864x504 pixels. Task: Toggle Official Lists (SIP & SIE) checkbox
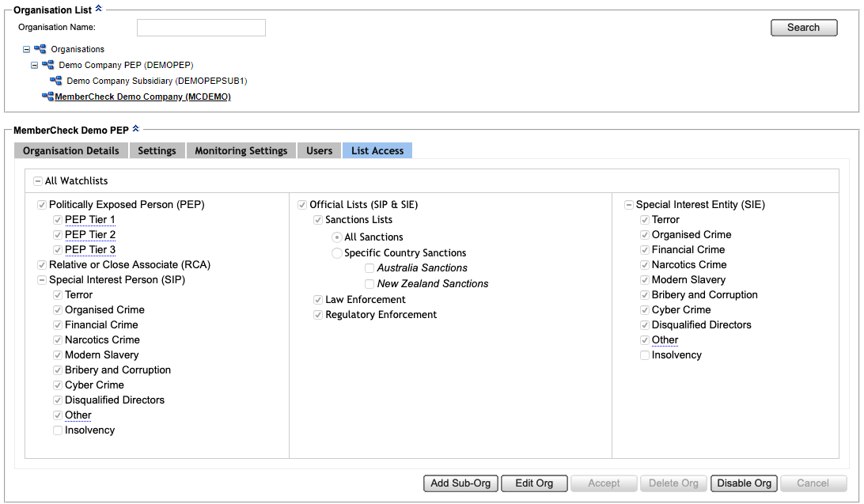(302, 205)
